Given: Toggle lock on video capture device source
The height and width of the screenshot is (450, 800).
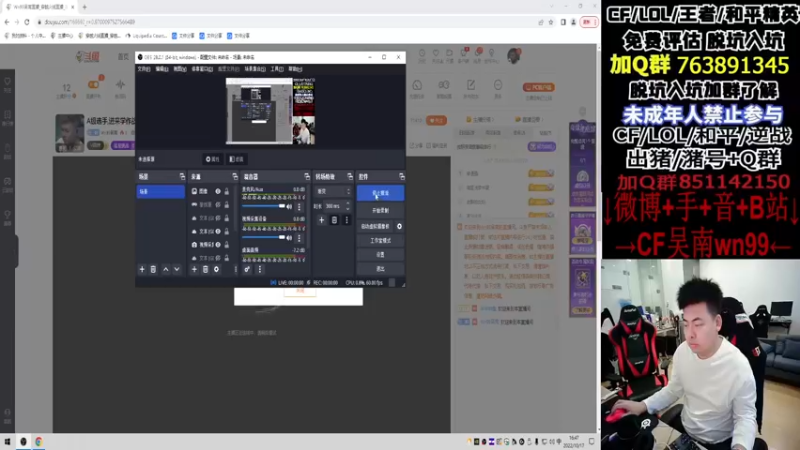Looking at the screenshot, I should pyautogui.click(x=227, y=244).
